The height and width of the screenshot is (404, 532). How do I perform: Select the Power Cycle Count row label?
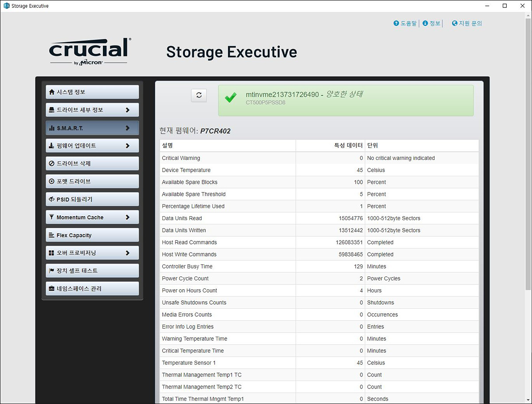pyautogui.click(x=185, y=279)
